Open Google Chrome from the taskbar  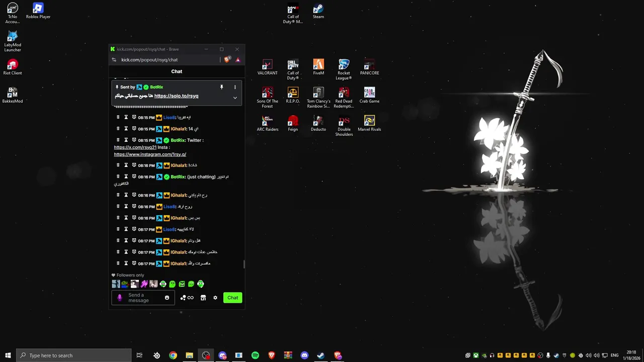[173, 355]
